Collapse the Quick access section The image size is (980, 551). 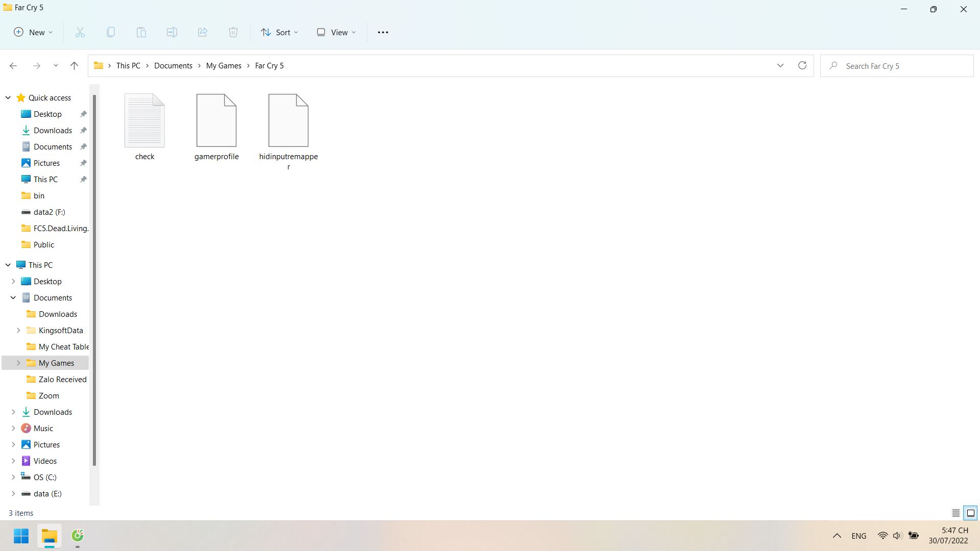[8, 98]
